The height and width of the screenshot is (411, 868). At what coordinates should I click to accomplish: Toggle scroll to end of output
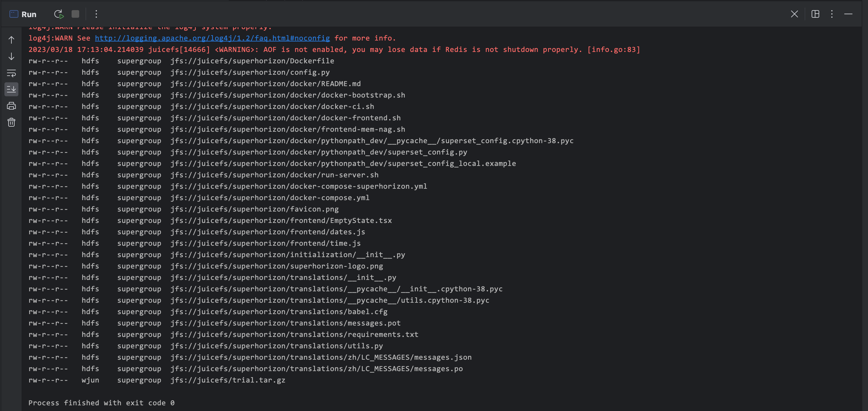11,89
